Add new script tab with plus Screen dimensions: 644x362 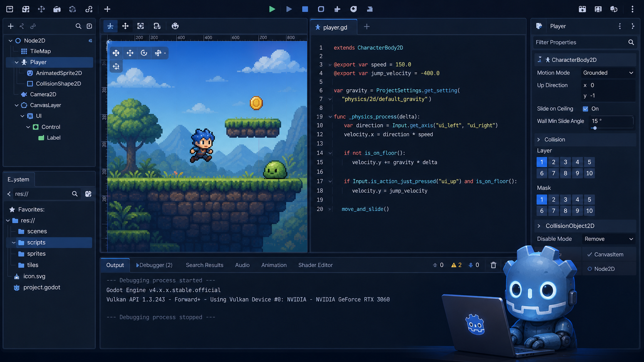tap(367, 27)
